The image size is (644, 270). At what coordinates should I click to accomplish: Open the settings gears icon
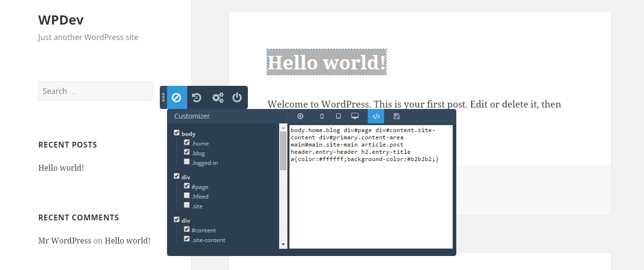[218, 97]
